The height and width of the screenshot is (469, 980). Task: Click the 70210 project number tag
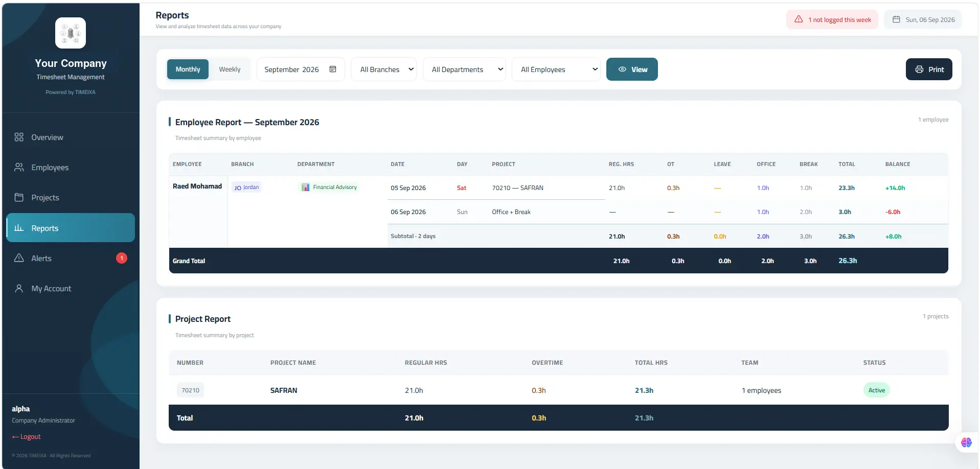click(x=190, y=390)
